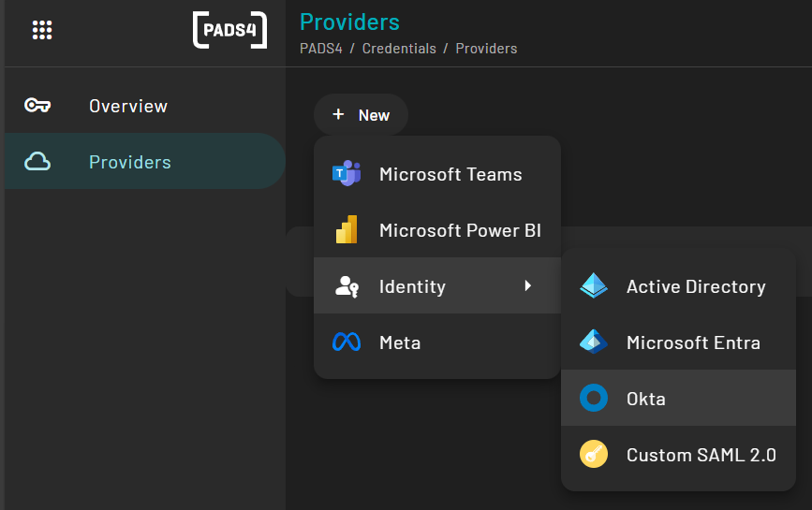Expand the Identity submenu arrow
The height and width of the screenshot is (510, 812).
click(x=527, y=285)
